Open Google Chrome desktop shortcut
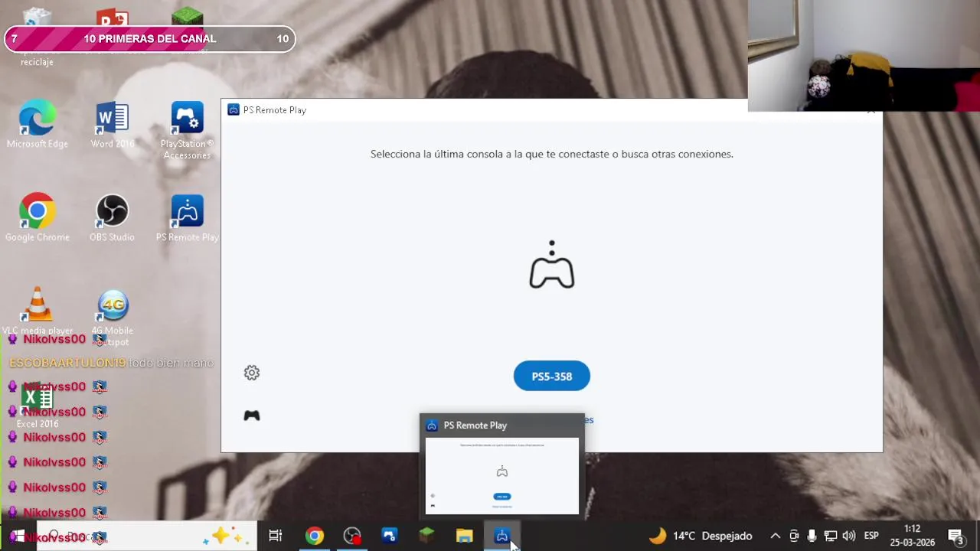The image size is (980, 551). point(37,219)
